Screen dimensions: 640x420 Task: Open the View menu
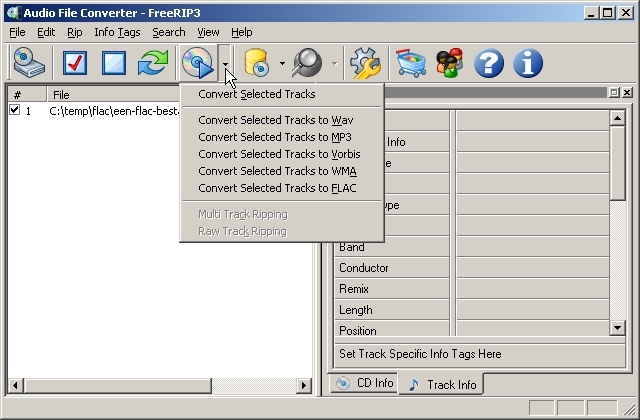point(208,32)
